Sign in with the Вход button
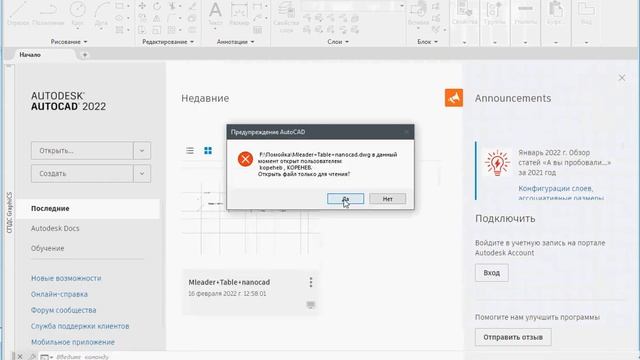This screenshot has height=360, width=640. click(491, 273)
